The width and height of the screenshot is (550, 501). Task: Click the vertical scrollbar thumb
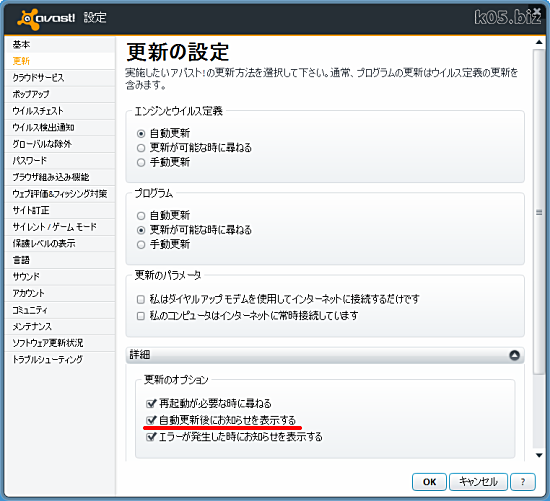(539, 212)
